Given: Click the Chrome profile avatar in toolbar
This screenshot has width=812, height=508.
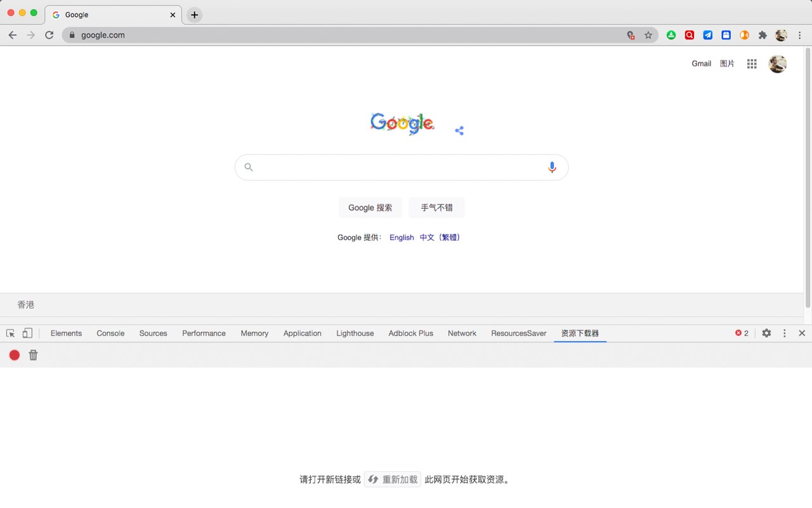Looking at the screenshot, I should (x=782, y=36).
